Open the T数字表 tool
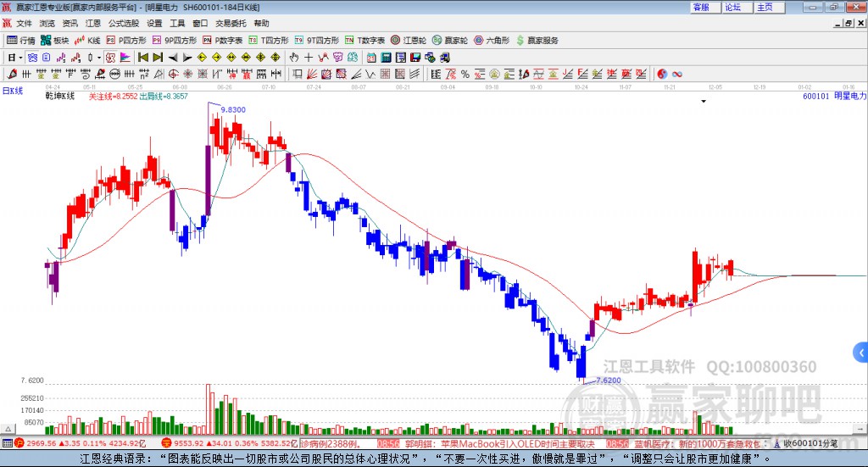The width and height of the screenshot is (868, 467). click(x=364, y=41)
